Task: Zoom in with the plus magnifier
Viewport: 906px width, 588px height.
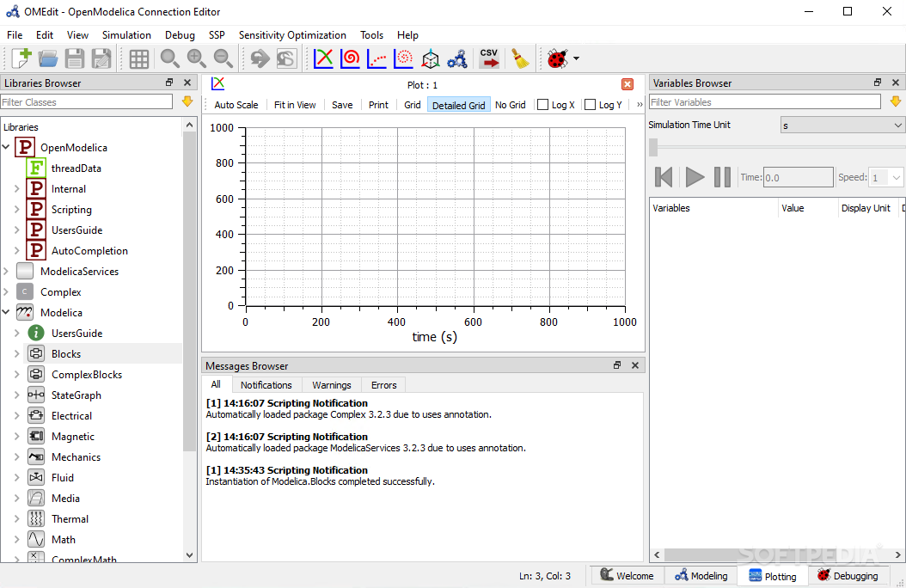Action: [196, 58]
